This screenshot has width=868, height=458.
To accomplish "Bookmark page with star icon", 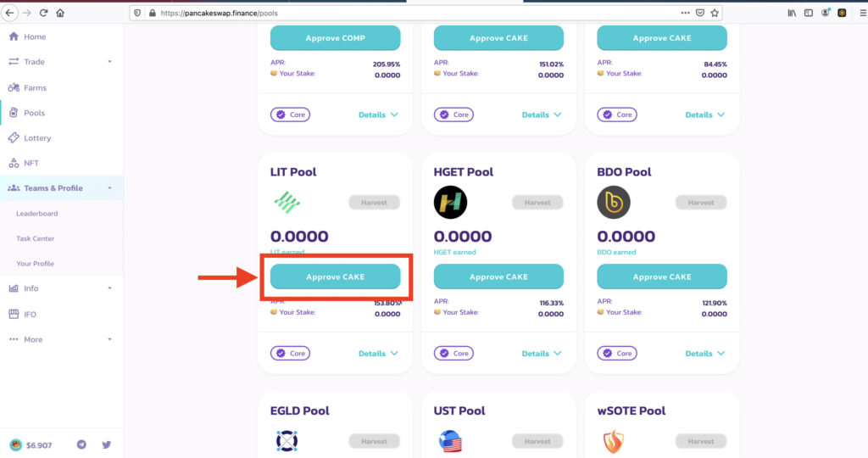I will click(715, 13).
